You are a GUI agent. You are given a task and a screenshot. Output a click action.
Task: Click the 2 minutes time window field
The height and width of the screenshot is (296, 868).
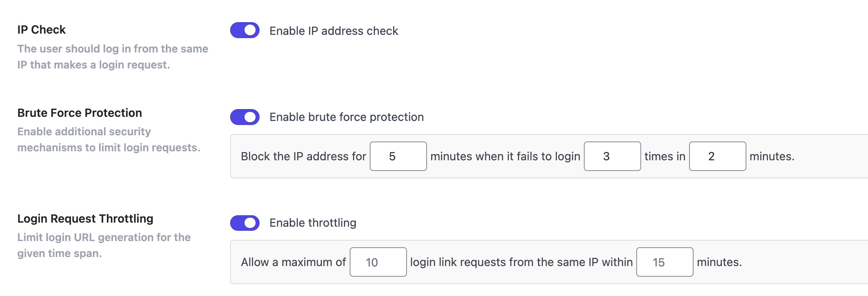(717, 156)
